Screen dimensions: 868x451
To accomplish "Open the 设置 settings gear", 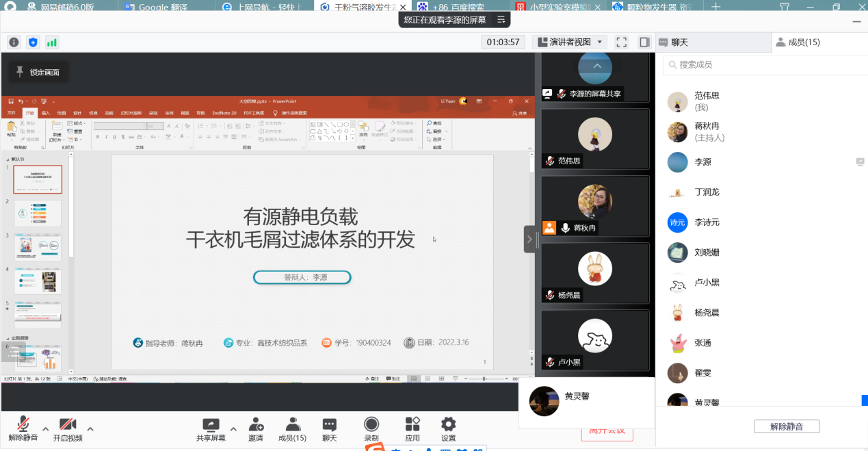I will [448, 429].
